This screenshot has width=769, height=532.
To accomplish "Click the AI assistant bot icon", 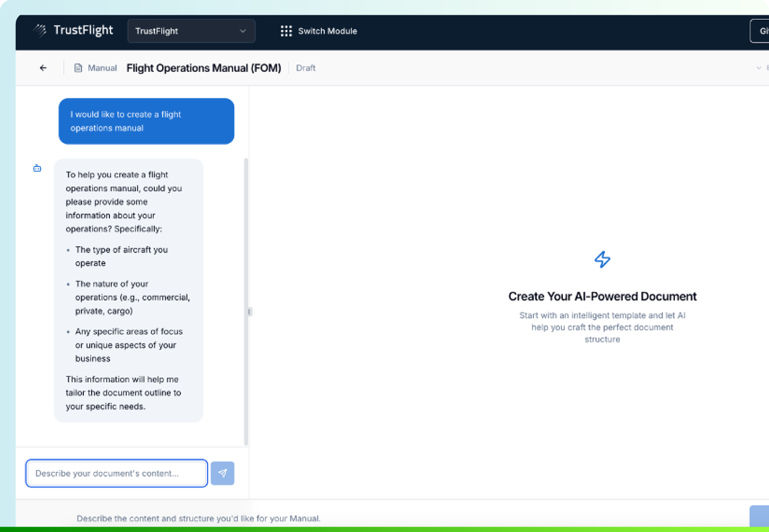I will click(x=37, y=168).
